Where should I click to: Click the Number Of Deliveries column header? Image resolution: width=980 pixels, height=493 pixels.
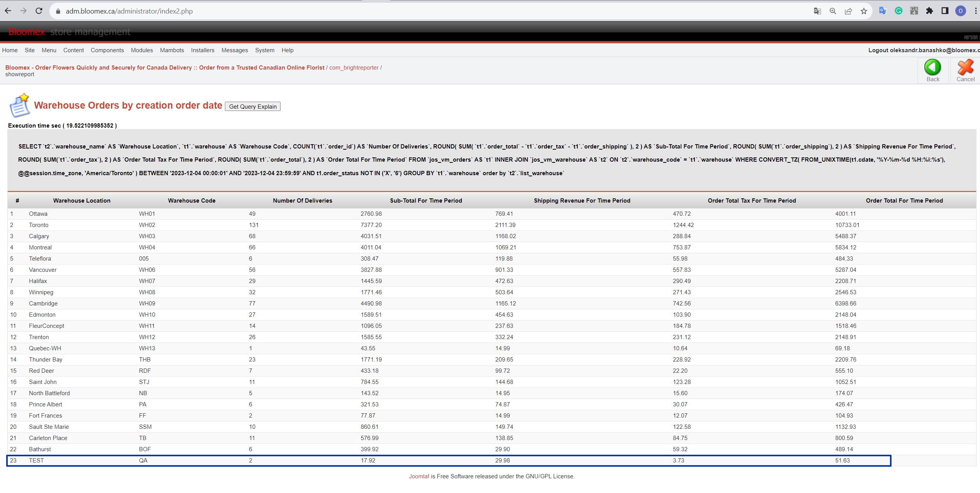click(303, 201)
